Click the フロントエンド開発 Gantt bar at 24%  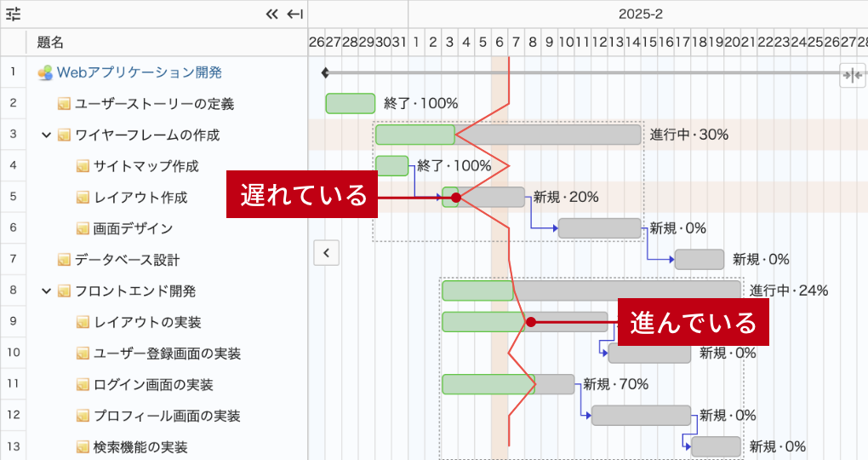[591, 290]
